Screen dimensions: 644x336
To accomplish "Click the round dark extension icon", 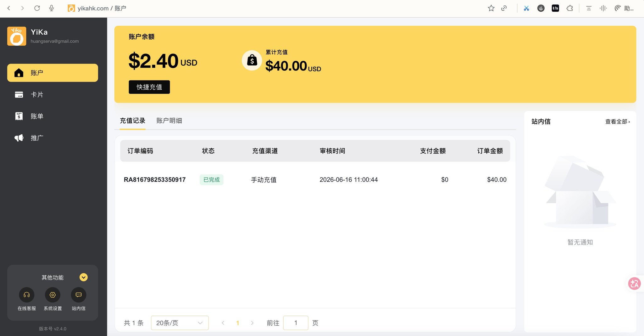I will pos(541,8).
